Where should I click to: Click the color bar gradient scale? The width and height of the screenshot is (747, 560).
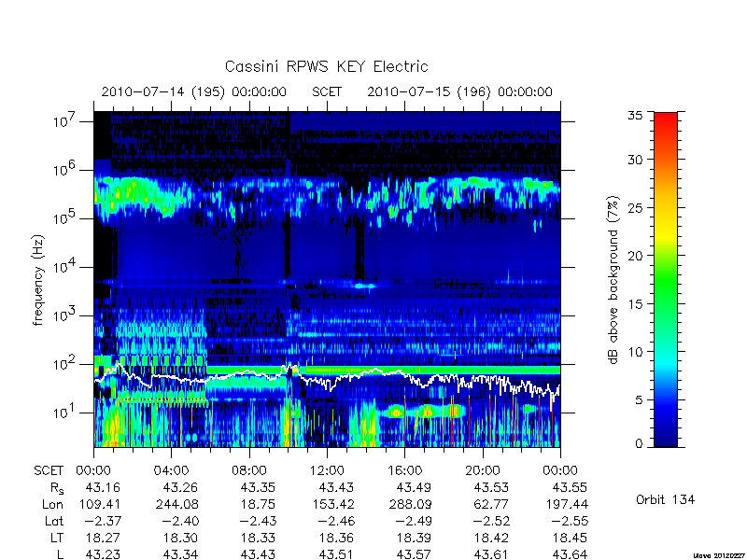tap(666, 279)
